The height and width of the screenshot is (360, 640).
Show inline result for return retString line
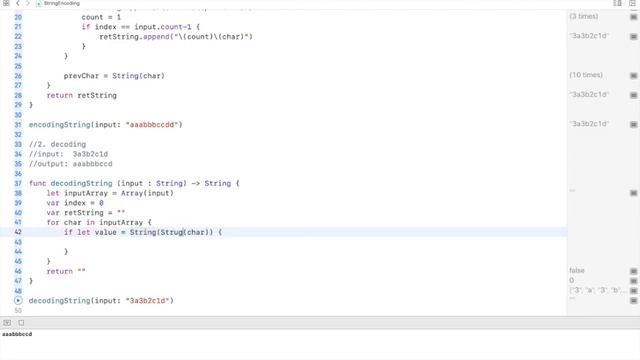click(x=633, y=95)
